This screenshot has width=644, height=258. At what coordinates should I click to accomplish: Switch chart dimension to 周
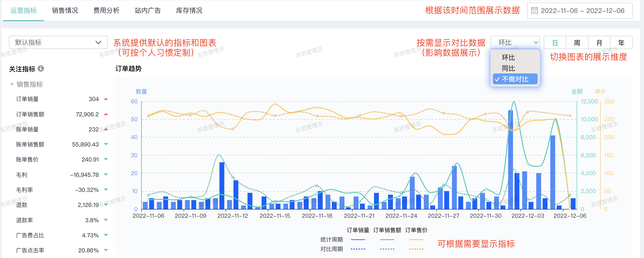click(577, 43)
